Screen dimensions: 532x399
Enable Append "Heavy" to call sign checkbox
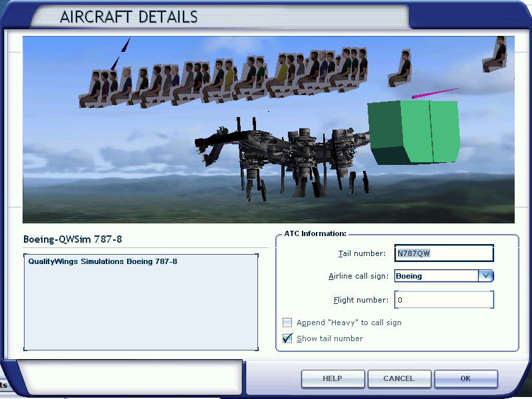coord(287,323)
